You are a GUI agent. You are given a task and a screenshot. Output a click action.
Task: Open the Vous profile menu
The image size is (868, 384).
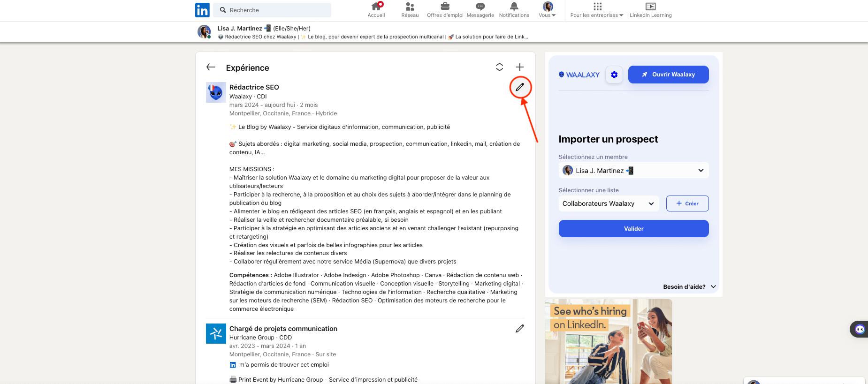click(548, 10)
